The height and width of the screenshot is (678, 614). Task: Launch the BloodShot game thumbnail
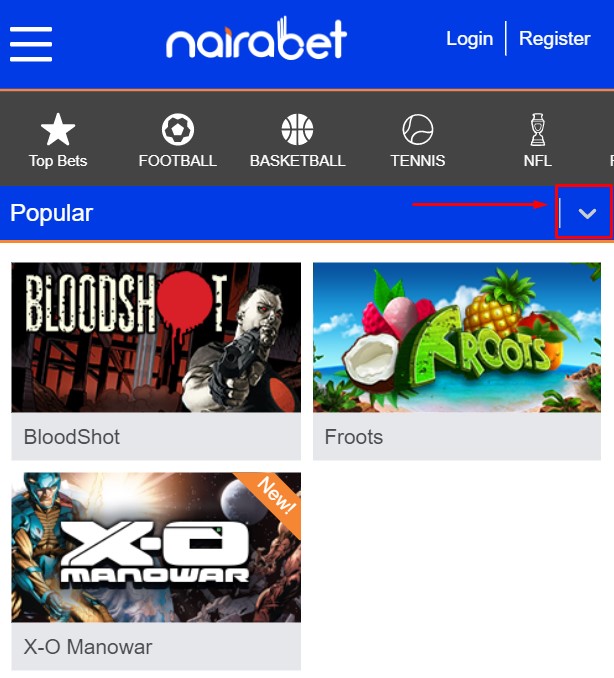pos(156,337)
